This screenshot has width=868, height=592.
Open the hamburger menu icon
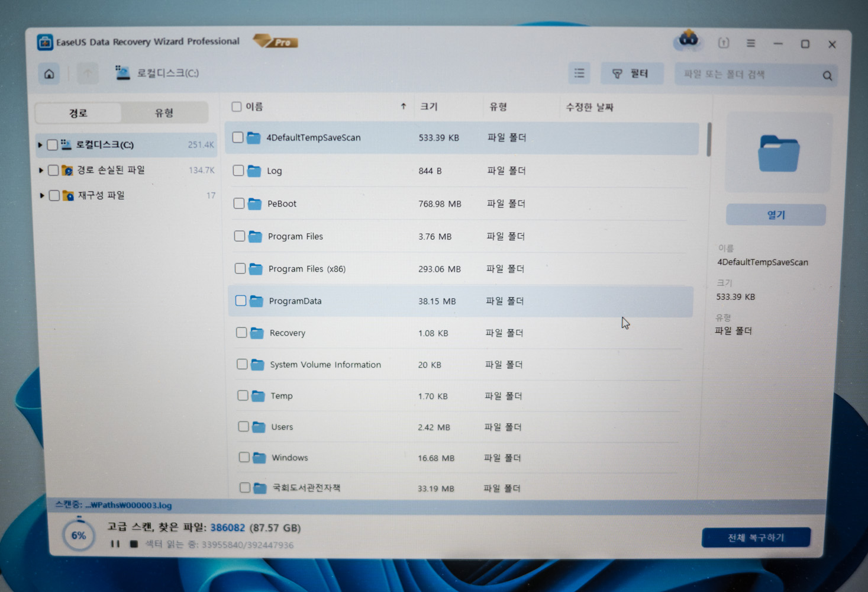(x=751, y=43)
